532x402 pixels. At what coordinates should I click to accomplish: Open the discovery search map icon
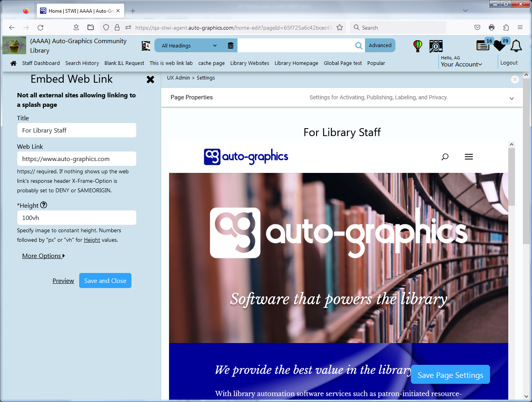(x=436, y=46)
